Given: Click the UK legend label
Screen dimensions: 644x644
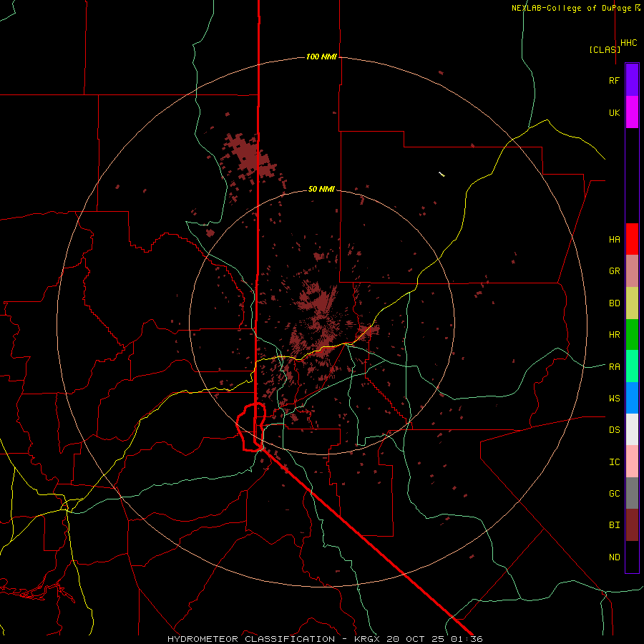Looking at the screenshot, I should [614, 112].
